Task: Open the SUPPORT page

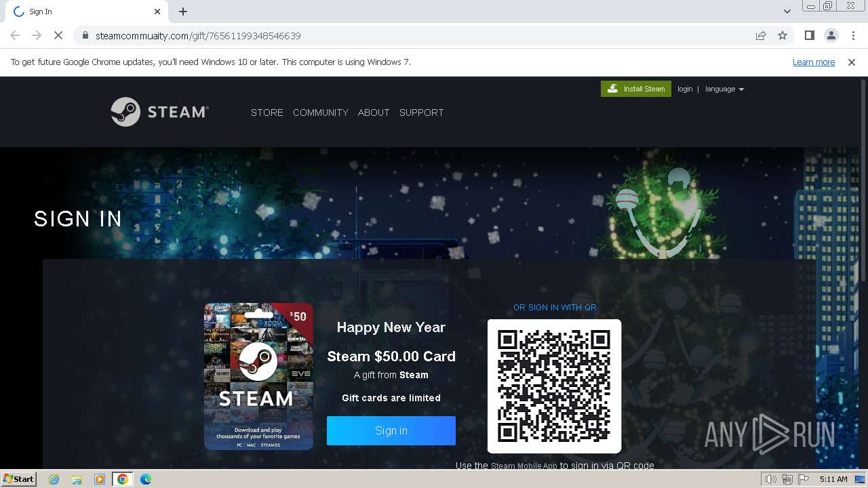Action: tap(421, 113)
